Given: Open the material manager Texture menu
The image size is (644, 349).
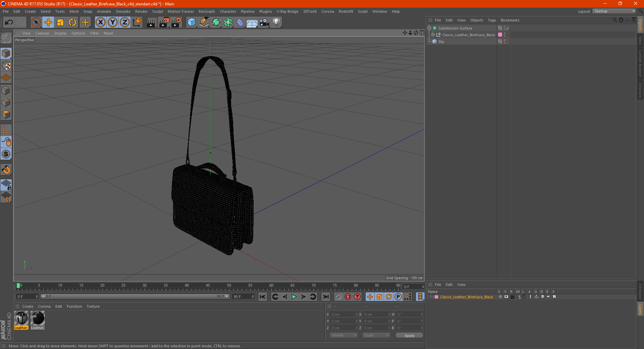Looking at the screenshot, I should [x=93, y=306].
